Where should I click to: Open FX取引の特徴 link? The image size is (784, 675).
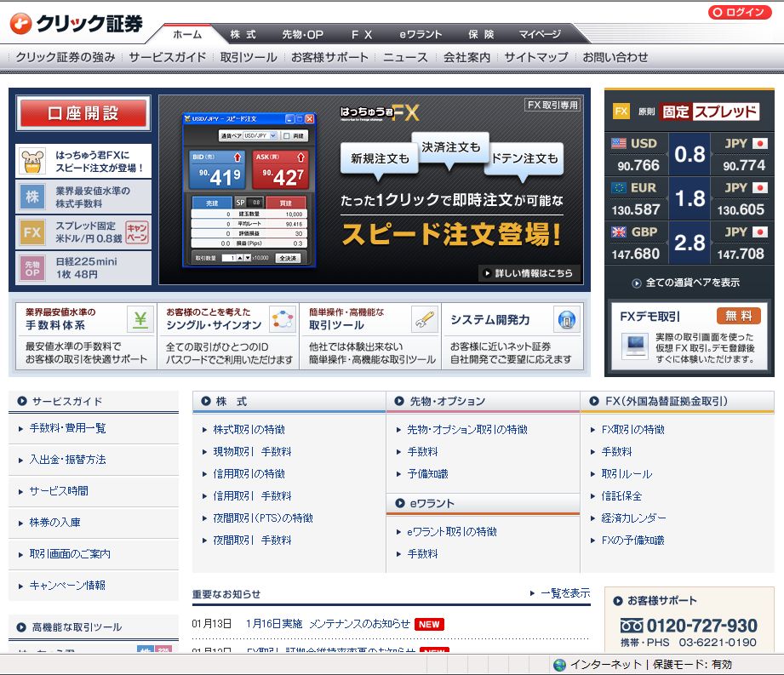633,430
